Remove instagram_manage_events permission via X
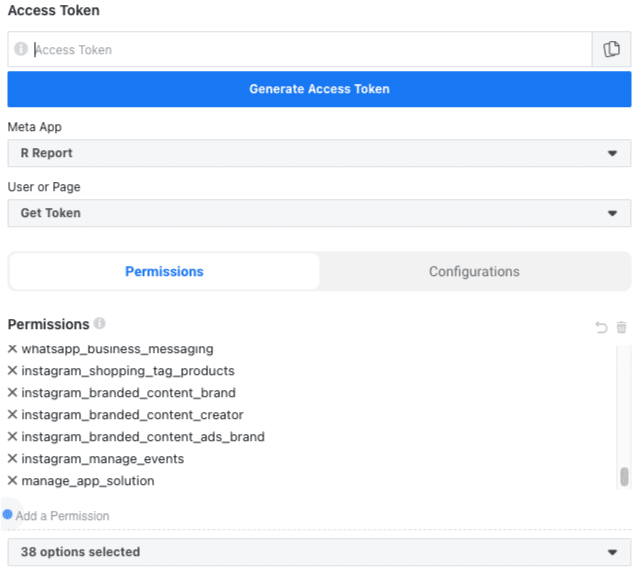The image size is (643, 581). tap(13, 459)
